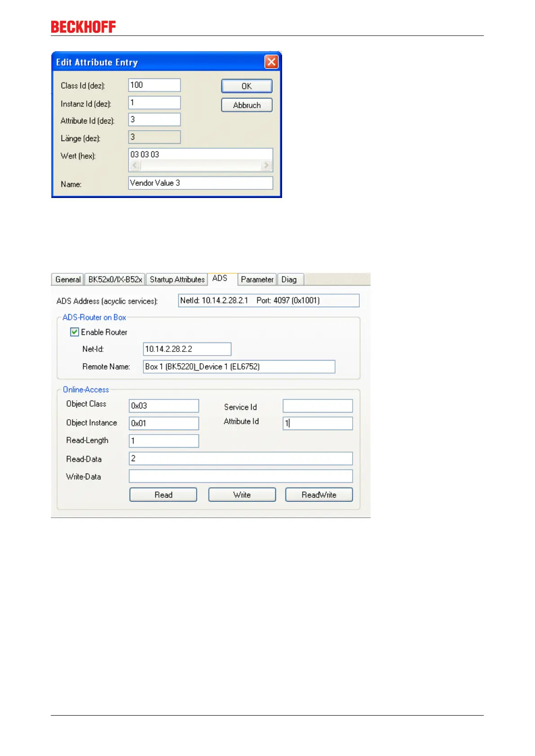
Task: Click the empty Service Id field
Action: [x=318, y=406]
